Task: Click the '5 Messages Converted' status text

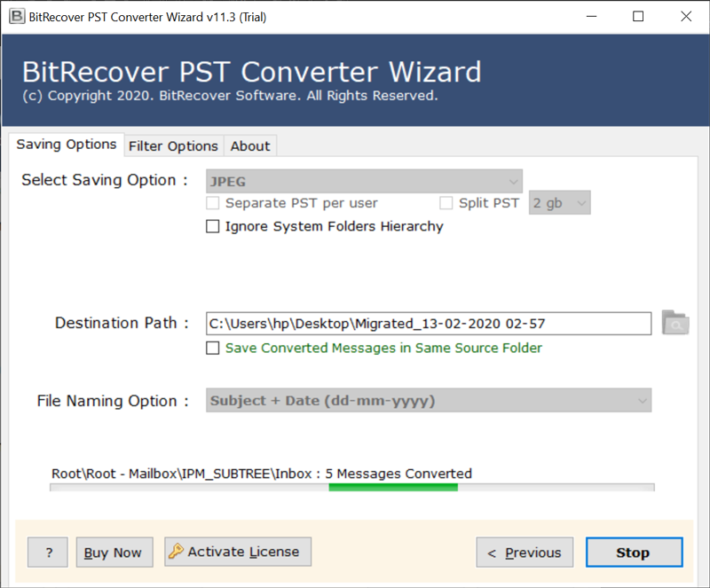Action: tap(398, 474)
